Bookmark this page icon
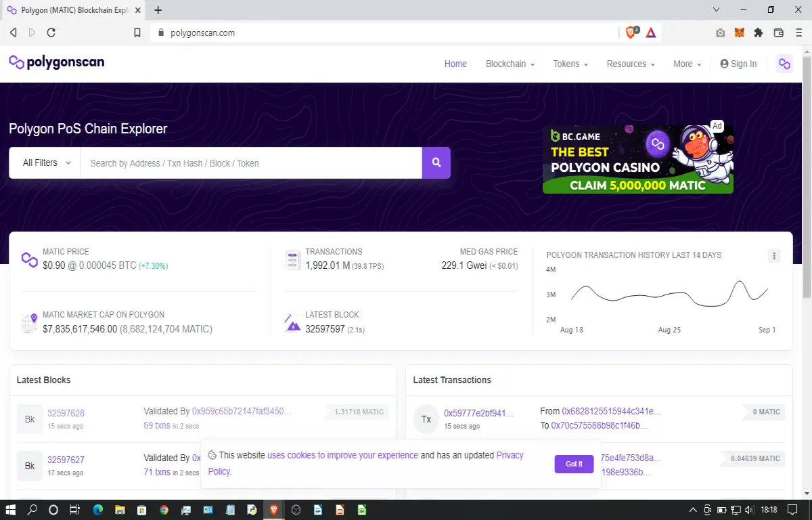Screen dimensions: 812x520 click(137, 32)
